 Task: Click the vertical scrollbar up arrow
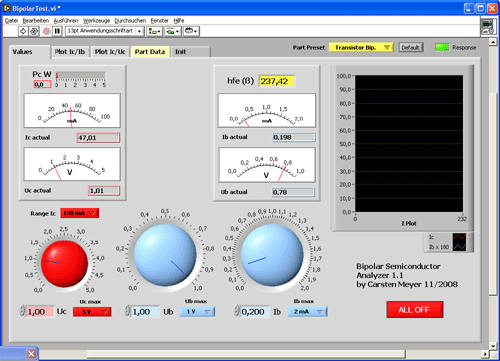(x=493, y=42)
